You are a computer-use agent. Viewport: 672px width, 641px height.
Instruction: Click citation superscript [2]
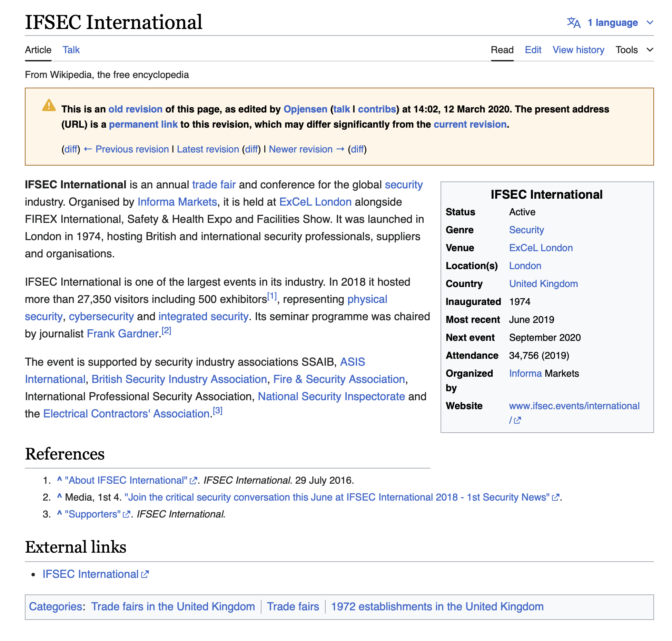click(x=166, y=331)
